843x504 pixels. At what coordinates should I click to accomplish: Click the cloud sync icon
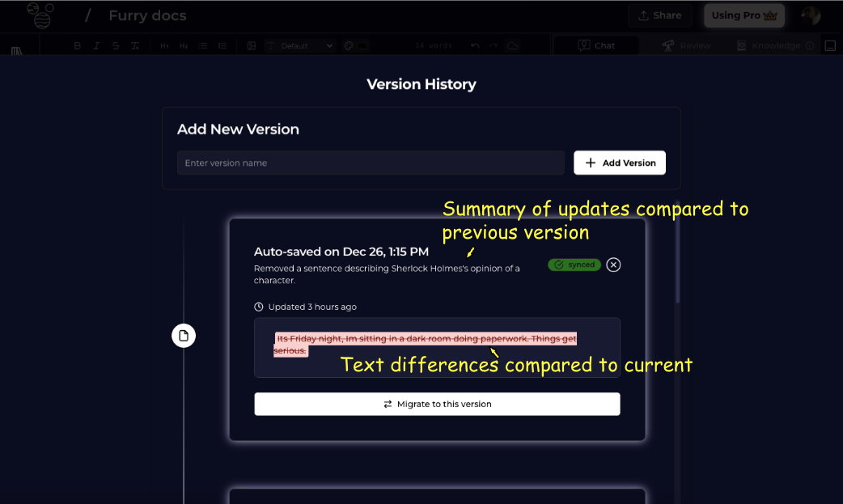pyautogui.click(x=513, y=46)
